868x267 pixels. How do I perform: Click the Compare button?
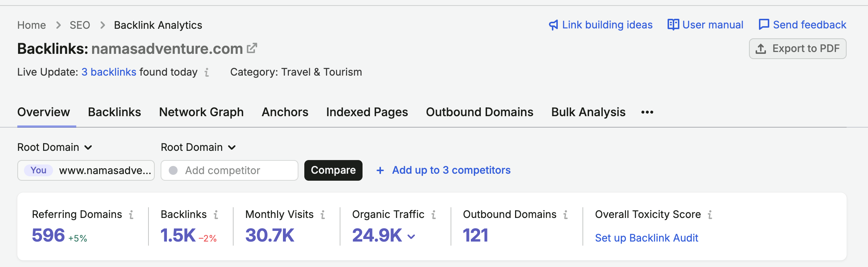click(x=333, y=170)
